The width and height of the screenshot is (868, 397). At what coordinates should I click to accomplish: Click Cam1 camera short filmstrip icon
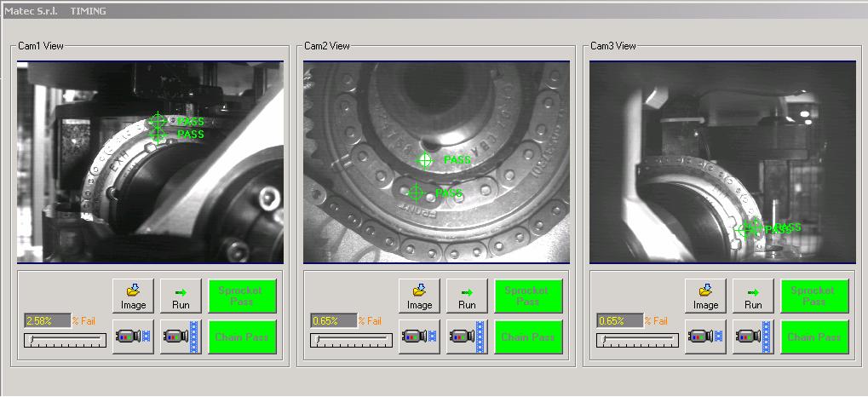point(133,337)
